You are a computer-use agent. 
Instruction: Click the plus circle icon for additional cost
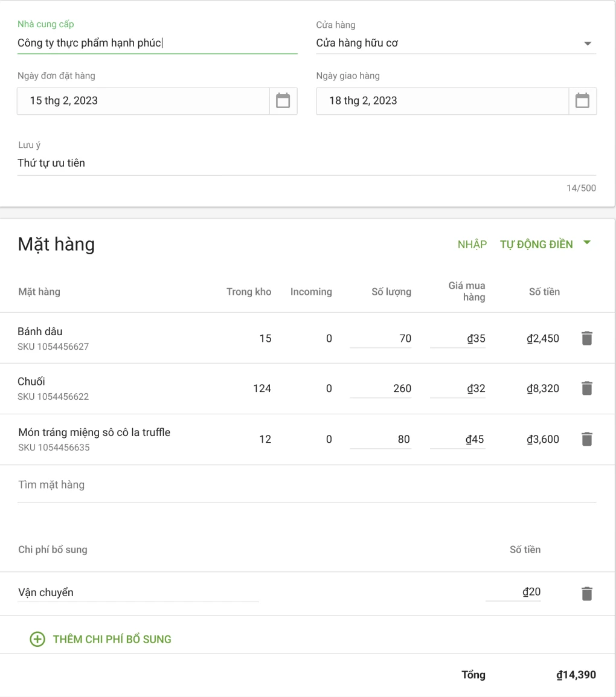[37, 639]
